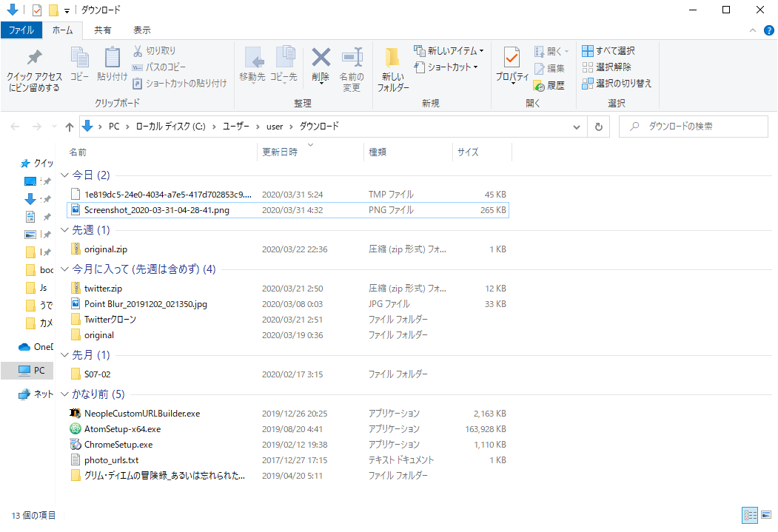
Task: Open the Move To dropdown
Action: point(252,65)
